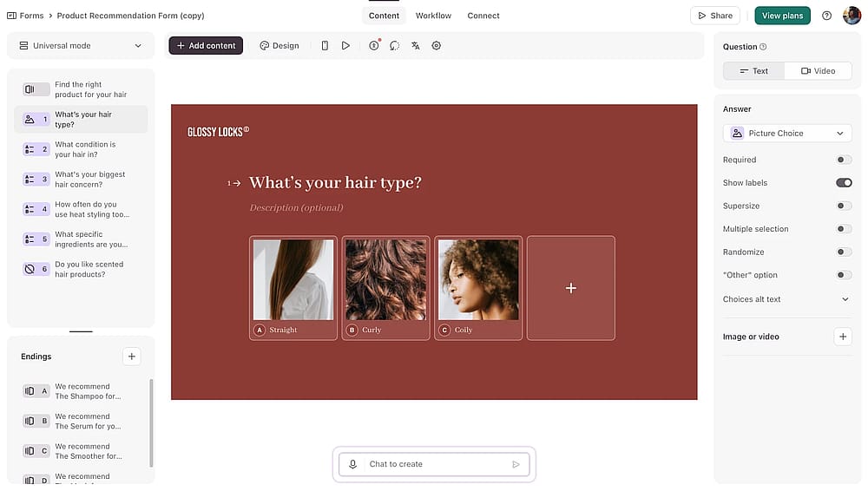The height and width of the screenshot is (491, 868).
Task: Select question 5 multiple choice icon
Action: click(x=36, y=239)
